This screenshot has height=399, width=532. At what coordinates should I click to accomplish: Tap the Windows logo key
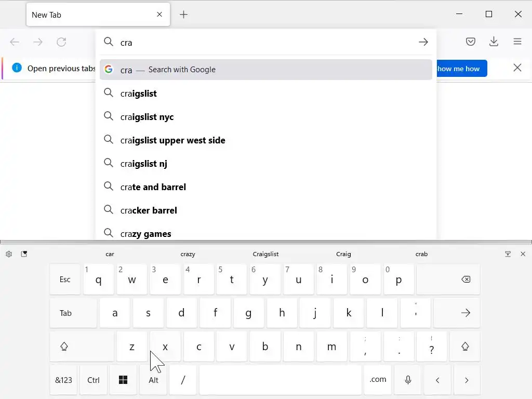(x=123, y=380)
